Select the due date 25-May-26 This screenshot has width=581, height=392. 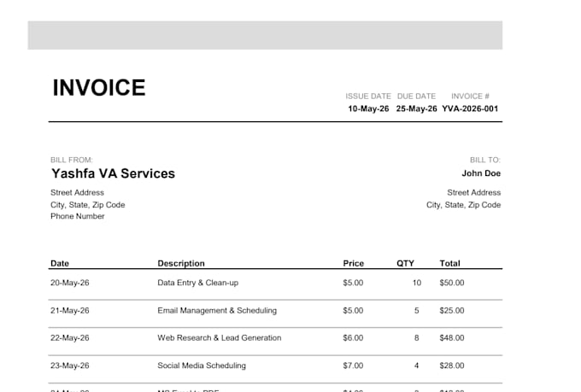416,108
